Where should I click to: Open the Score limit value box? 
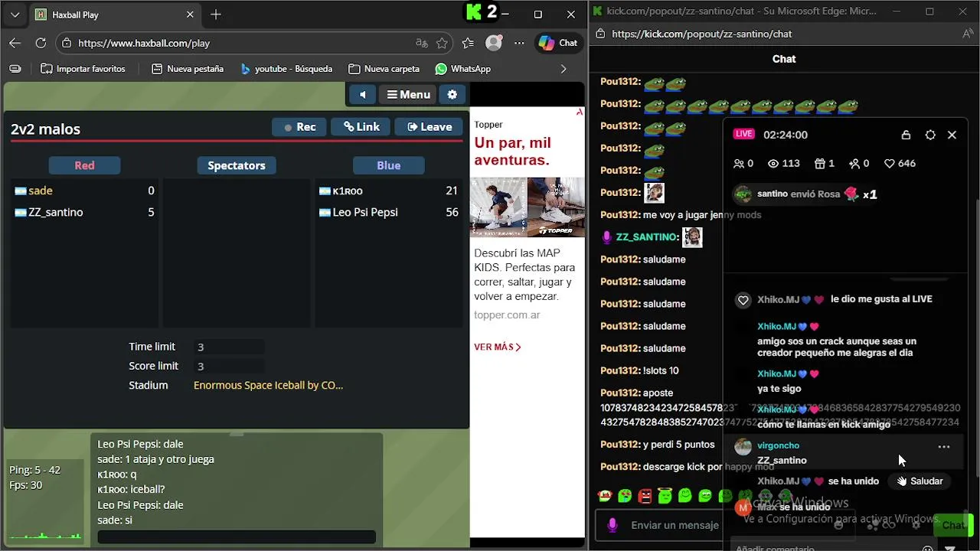(x=229, y=366)
